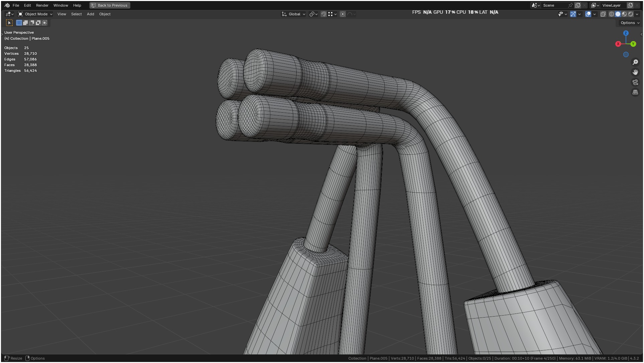Add a new view layer
This screenshot has height=363, width=644.
pos(630,5)
